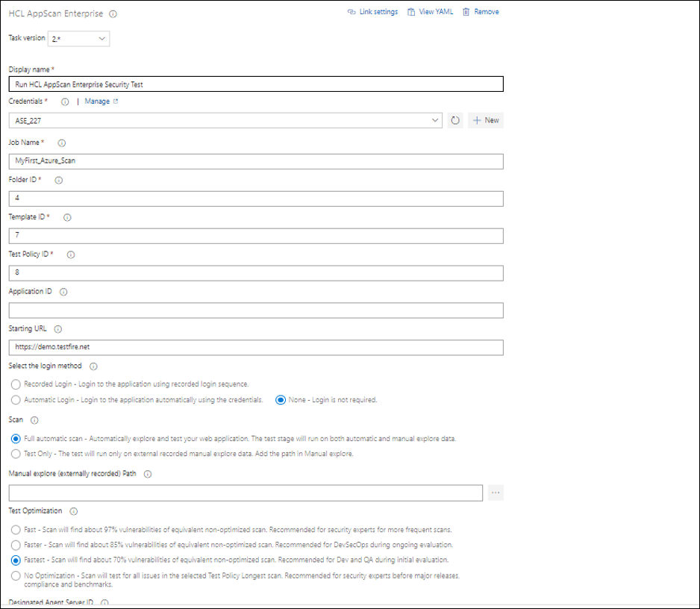Click external link icon next to Manage
Screen dimensions: 700x609
(116, 101)
